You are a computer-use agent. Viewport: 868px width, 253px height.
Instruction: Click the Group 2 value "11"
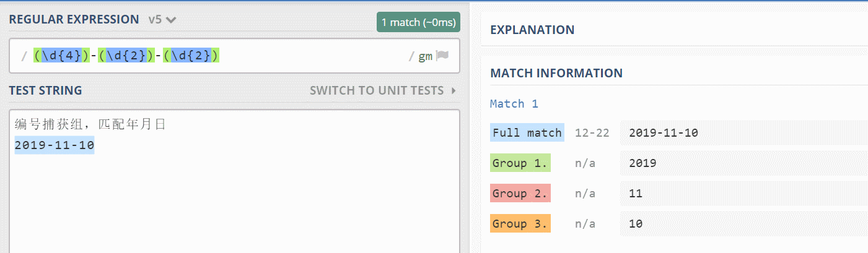click(635, 194)
